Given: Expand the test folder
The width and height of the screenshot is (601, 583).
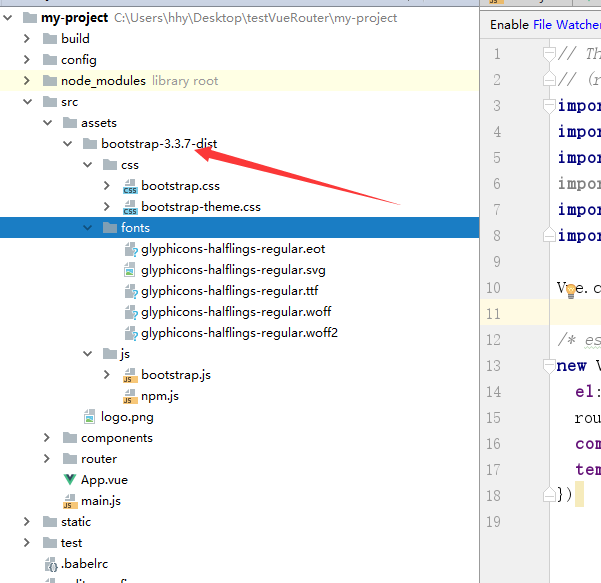Looking at the screenshot, I should click(26, 542).
